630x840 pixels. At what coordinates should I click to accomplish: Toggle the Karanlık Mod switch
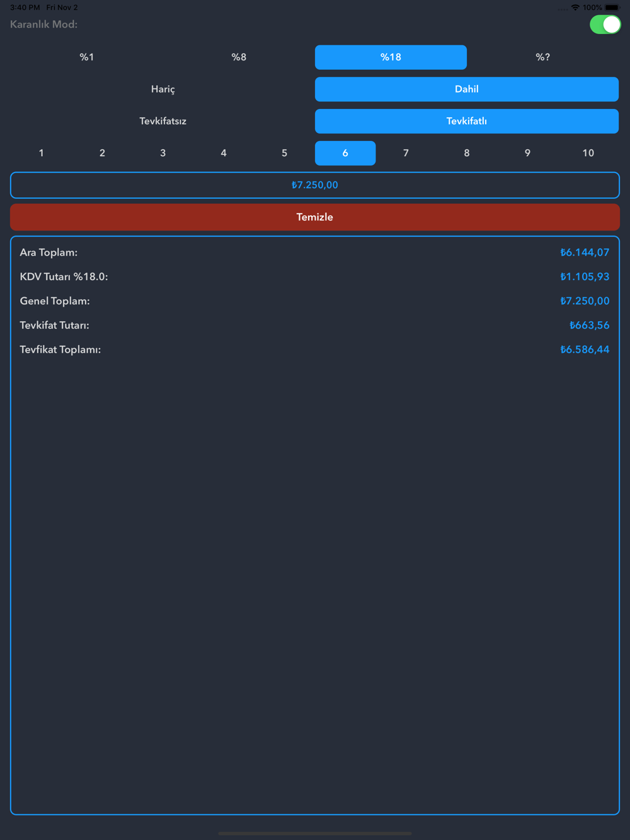605,25
